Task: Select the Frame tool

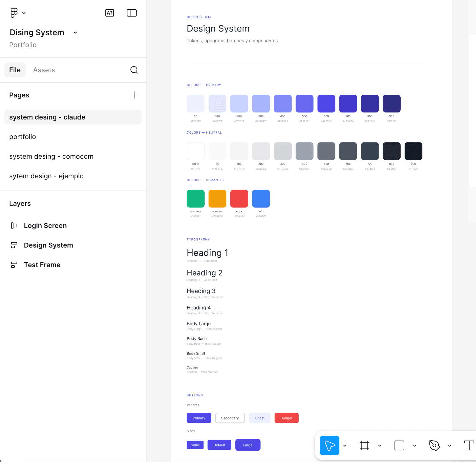Action: tap(365, 445)
